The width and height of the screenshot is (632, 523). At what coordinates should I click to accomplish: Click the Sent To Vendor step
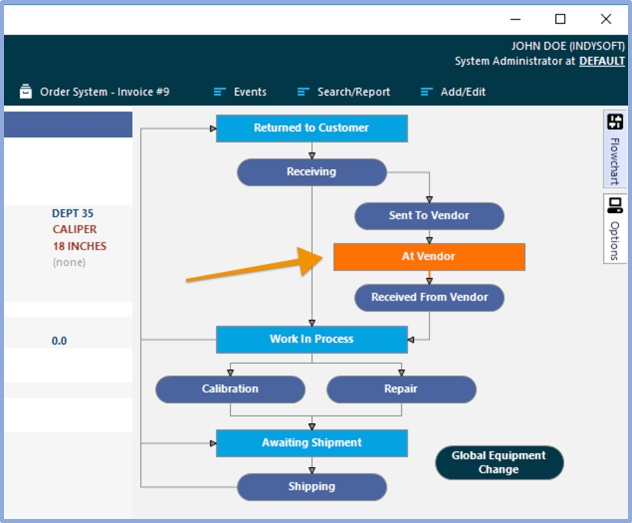pyautogui.click(x=429, y=216)
